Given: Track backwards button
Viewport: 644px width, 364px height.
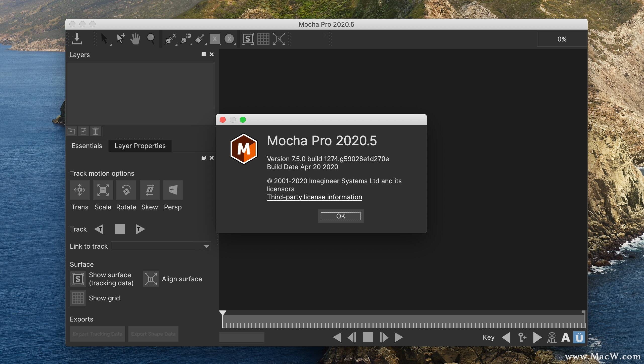Looking at the screenshot, I should pyautogui.click(x=99, y=229).
